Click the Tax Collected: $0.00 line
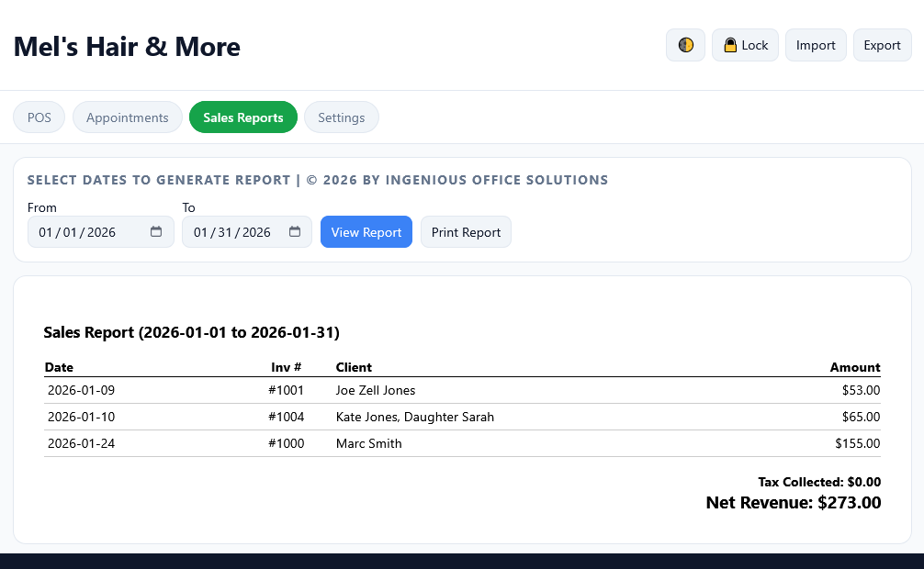 point(819,482)
